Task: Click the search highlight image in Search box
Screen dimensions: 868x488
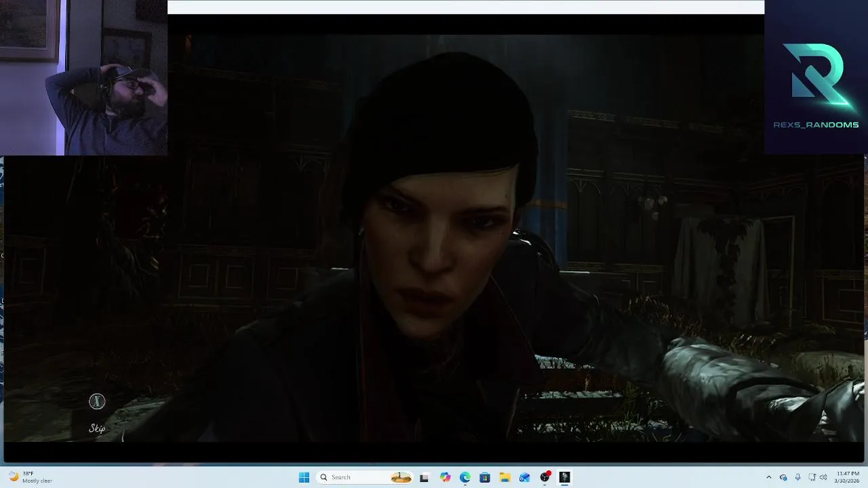Action: coord(401,477)
